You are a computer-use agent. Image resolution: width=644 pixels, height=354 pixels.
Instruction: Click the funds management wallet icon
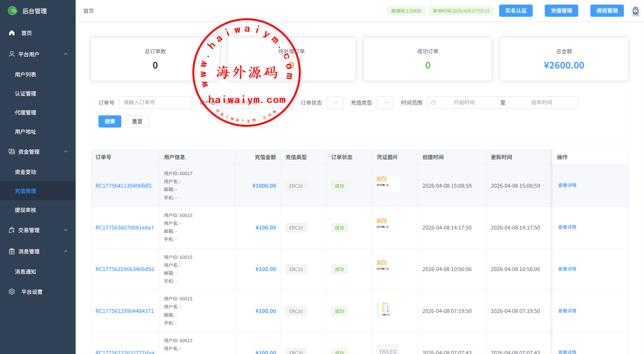(x=12, y=151)
